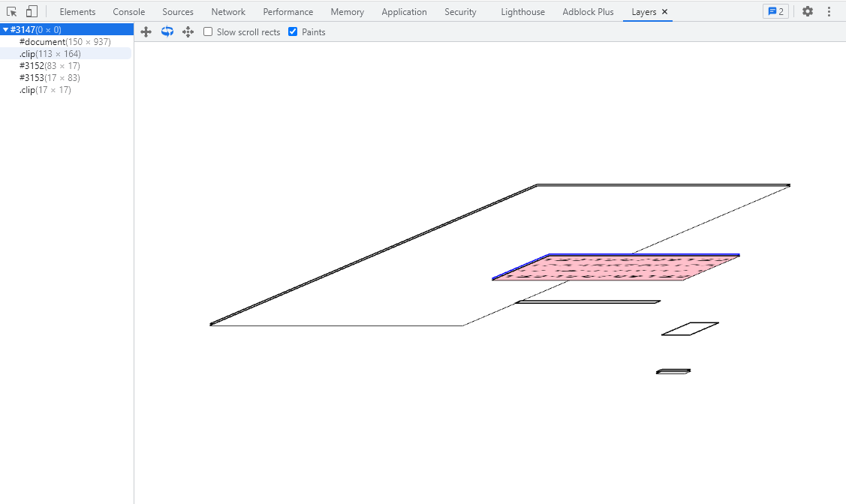Viewport: 846px width, 504px height.
Task: Open the Network tab
Action: [x=228, y=12]
